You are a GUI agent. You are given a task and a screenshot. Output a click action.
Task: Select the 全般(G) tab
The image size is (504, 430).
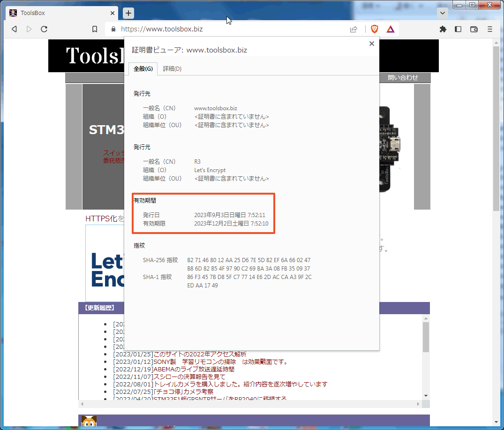(143, 69)
